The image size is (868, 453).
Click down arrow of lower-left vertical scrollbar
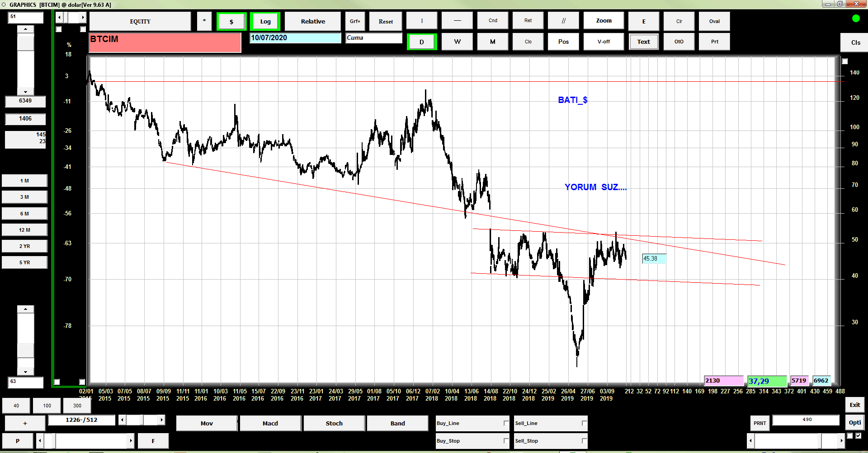[26, 372]
